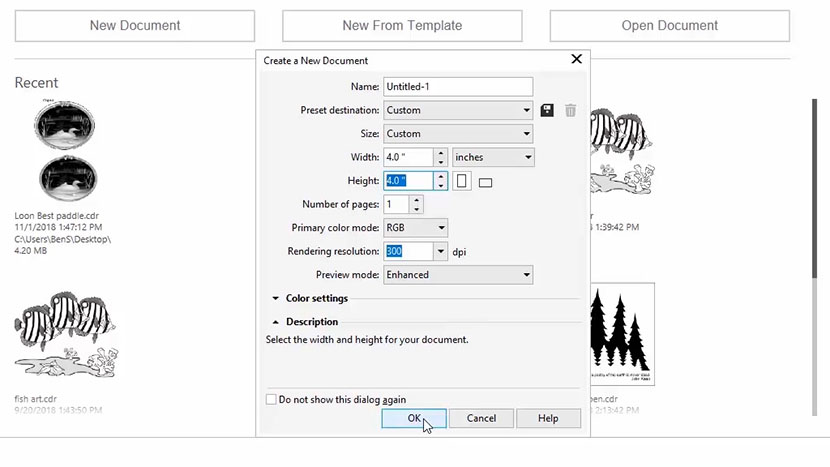
Task: Open the pine trees recent document thumbnail
Action: [x=622, y=333]
